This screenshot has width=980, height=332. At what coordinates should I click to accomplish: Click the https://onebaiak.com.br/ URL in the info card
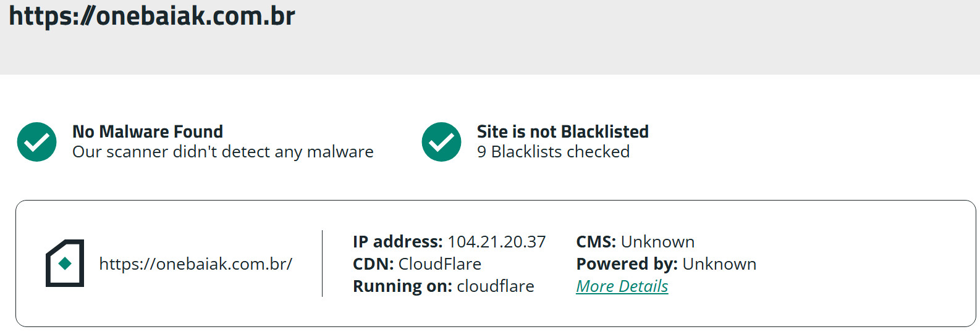pyautogui.click(x=195, y=264)
